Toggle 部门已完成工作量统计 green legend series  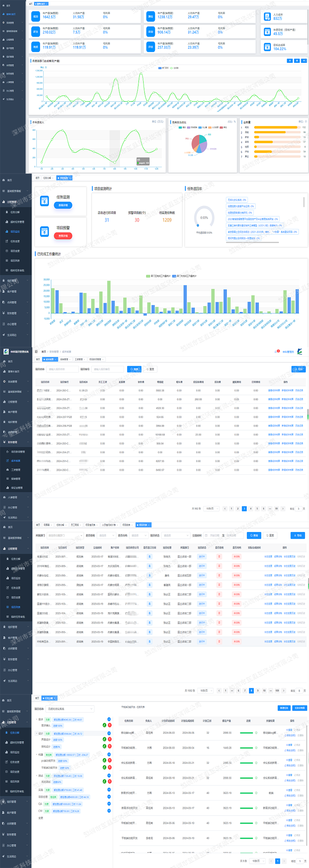point(158,276)
